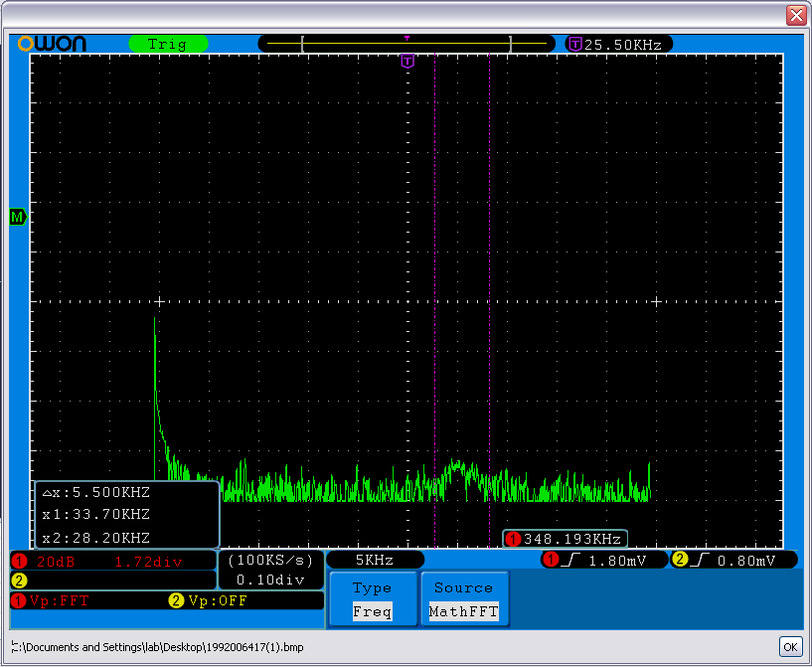Click the Source MathFFT menu button
This screenshot has height=667, width=812.
pos(464,599)
